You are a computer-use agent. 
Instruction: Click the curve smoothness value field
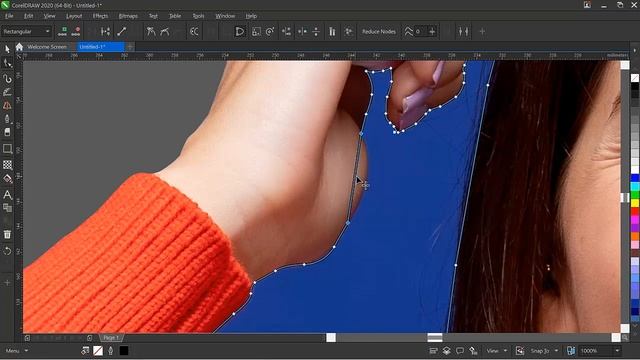(420, 31)
